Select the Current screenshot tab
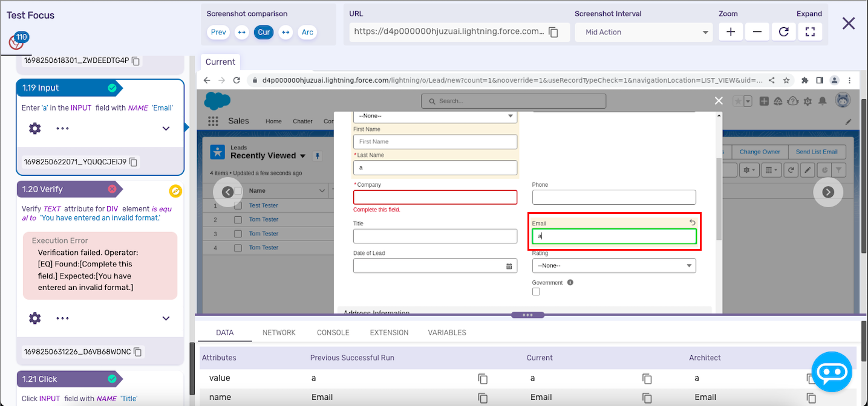This screenshot has width=868, height=406. click(x=220, y=62)
